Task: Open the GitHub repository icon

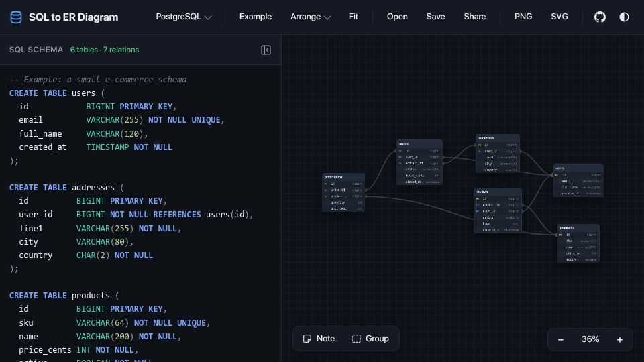Action: pyautogui.click(x=600, y=17)
